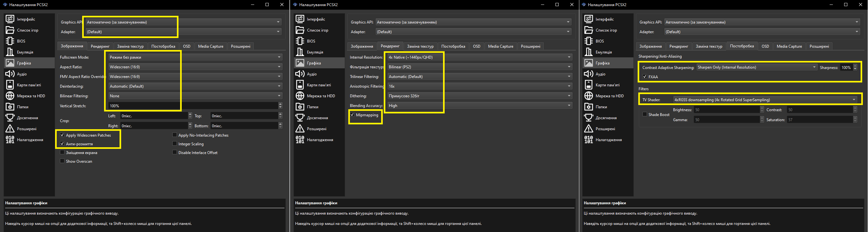Uncheck the Mipmapping checkbox
Viewport: 868px width, 232px height.
pos(352,115)
